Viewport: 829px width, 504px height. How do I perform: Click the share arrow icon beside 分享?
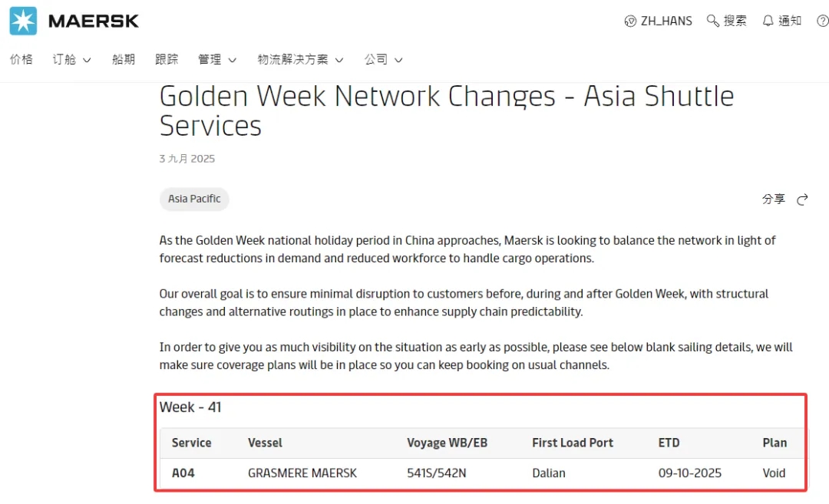pyautogui.click(x=802, y=199)
